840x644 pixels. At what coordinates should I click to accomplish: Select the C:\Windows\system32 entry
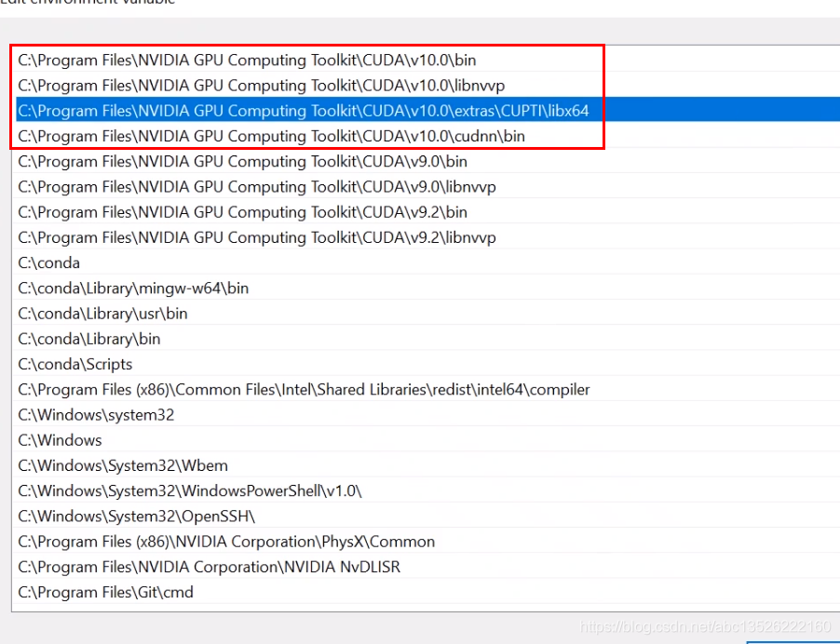(x=427, y=414)
